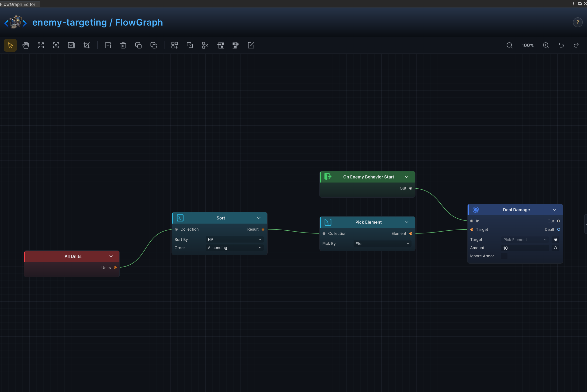Undo the last action
This screenshot has width=587, height=392.
(561, 45)
